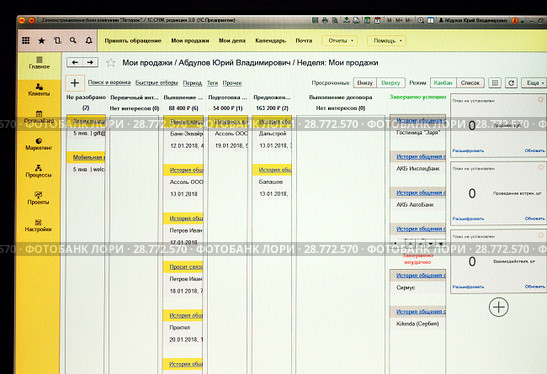Screen dimensions: 547x374
Task: Click the plus button to add interest
Action: (75, 83)
